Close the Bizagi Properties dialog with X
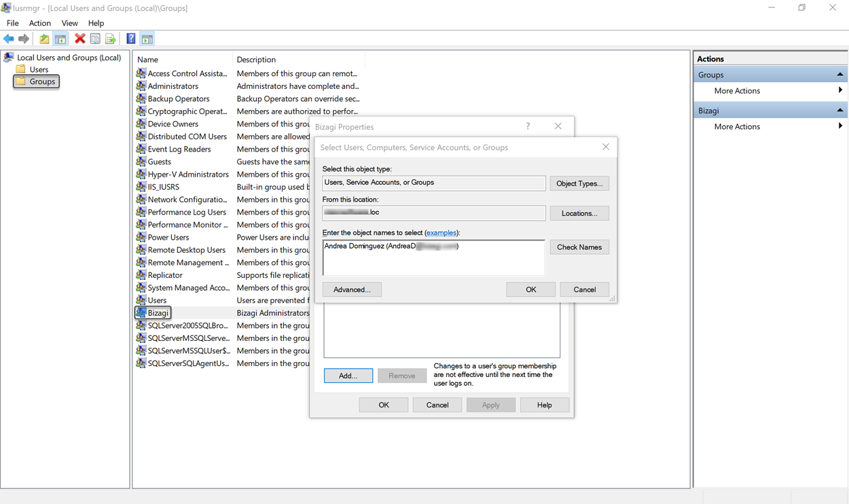The height and width of the screenshot is (504, 849). (x=558, y=126)
